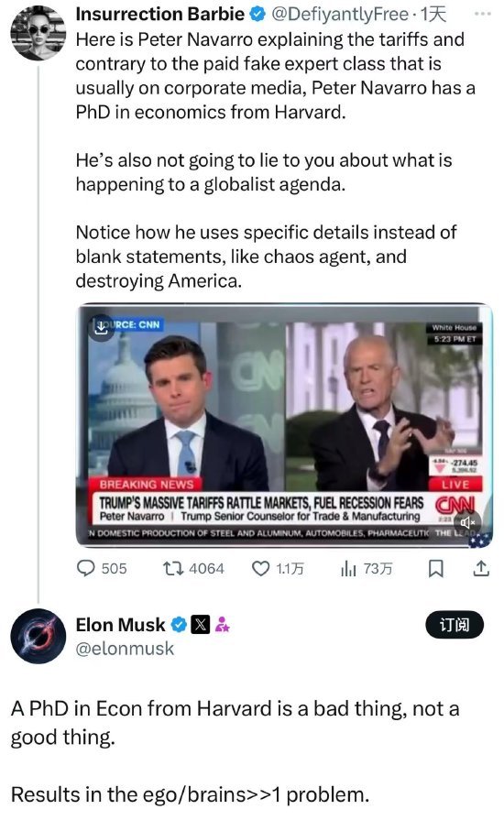View analytics icon showing 73万 views
The width and height of the screenshot is (504, 820).
click(x=348, y=568)
